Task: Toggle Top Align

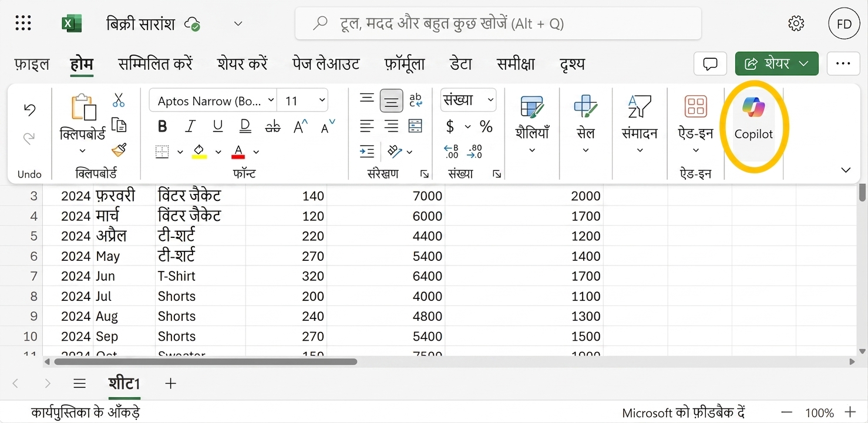Action: point(367,99)
